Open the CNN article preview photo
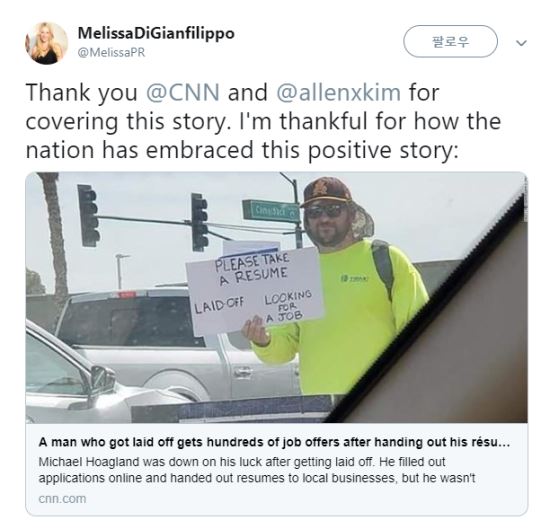Viewport: 550px width, 529px height. click(276, 297)
